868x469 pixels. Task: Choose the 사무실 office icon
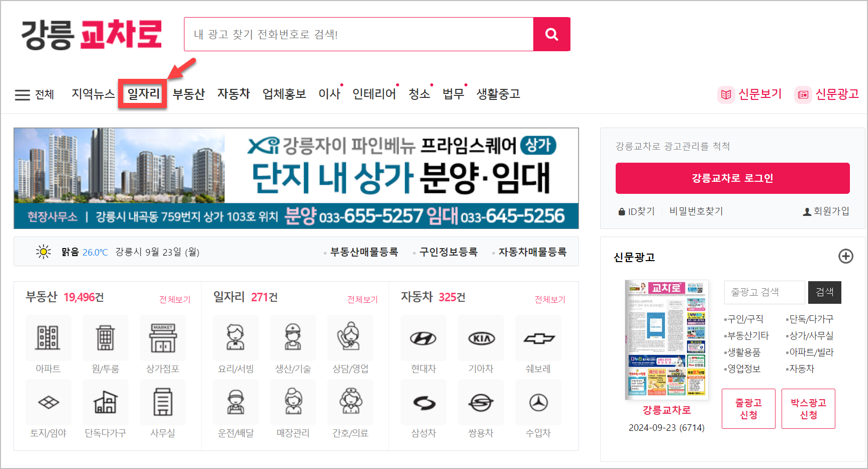[x=163, y=402]
